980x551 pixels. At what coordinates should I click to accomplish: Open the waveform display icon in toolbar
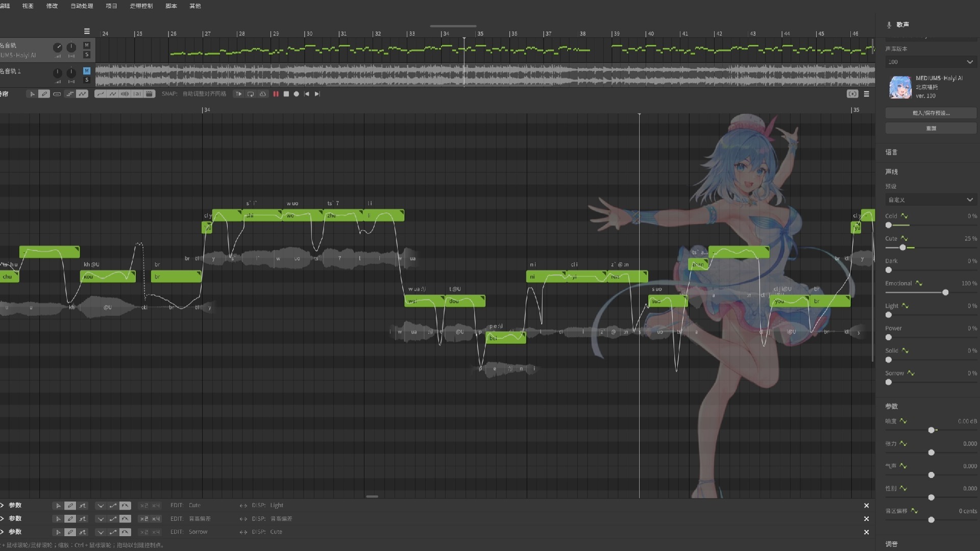tap(124, 94)
